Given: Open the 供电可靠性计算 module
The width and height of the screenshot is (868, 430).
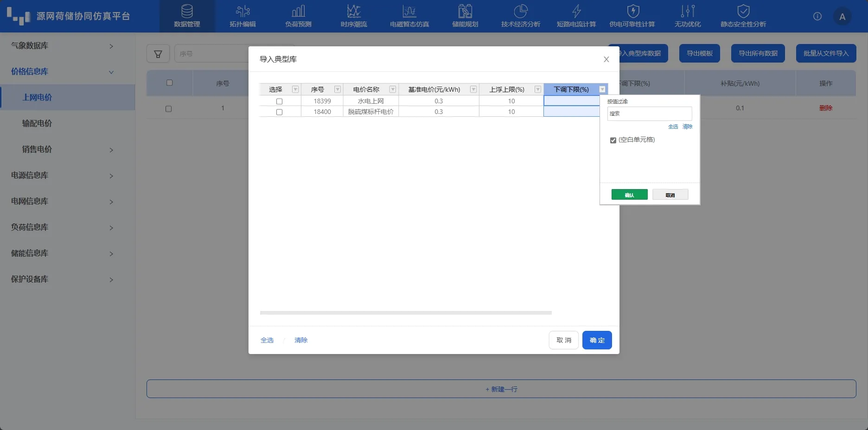Looking at the screenshot, I should [x=632, y=16].
